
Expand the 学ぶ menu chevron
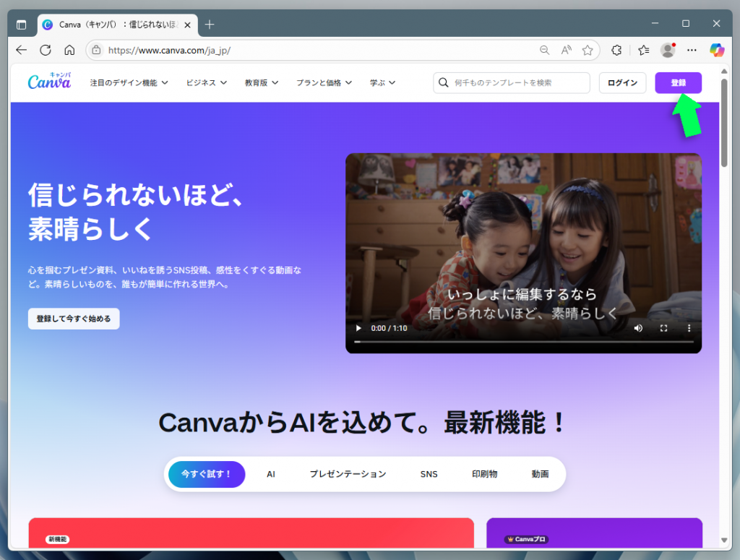pos(393,82)
